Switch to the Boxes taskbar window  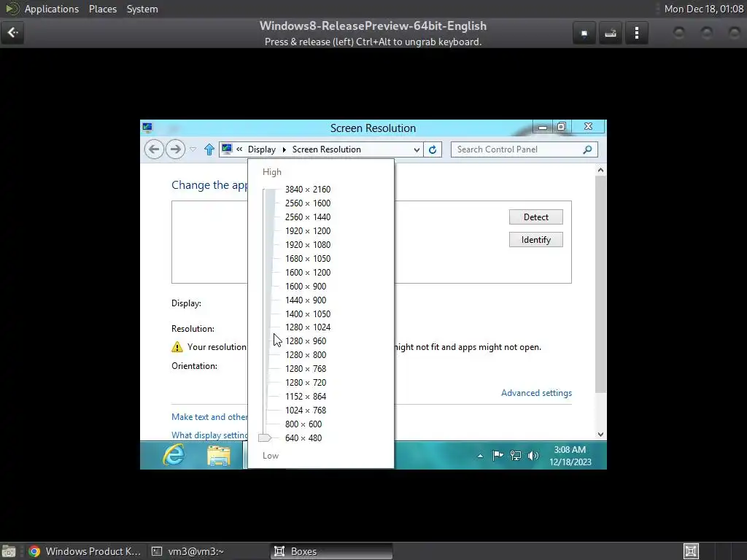(332, 551)
